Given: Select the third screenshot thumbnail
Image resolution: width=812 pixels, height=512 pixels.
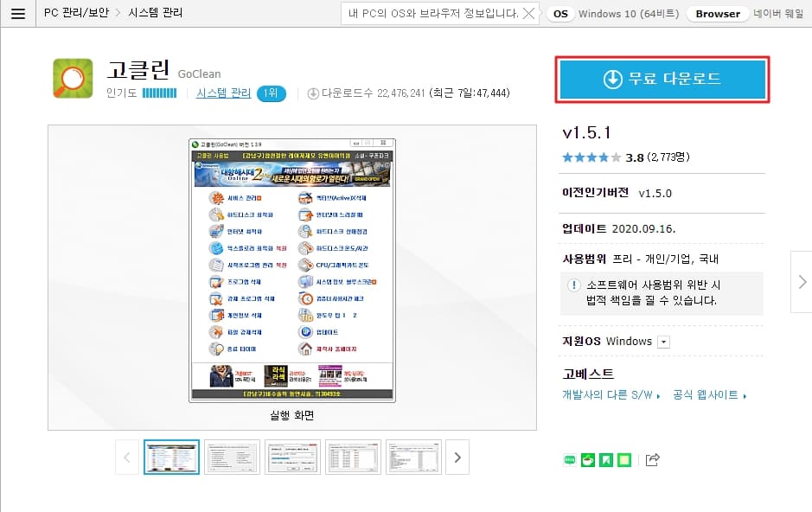Looking at the screenshot, I should tap(292, 458).
